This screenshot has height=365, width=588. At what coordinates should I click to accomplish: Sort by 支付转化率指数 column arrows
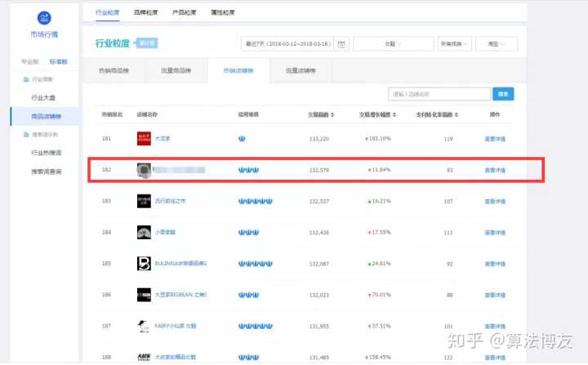pos(453,115)
